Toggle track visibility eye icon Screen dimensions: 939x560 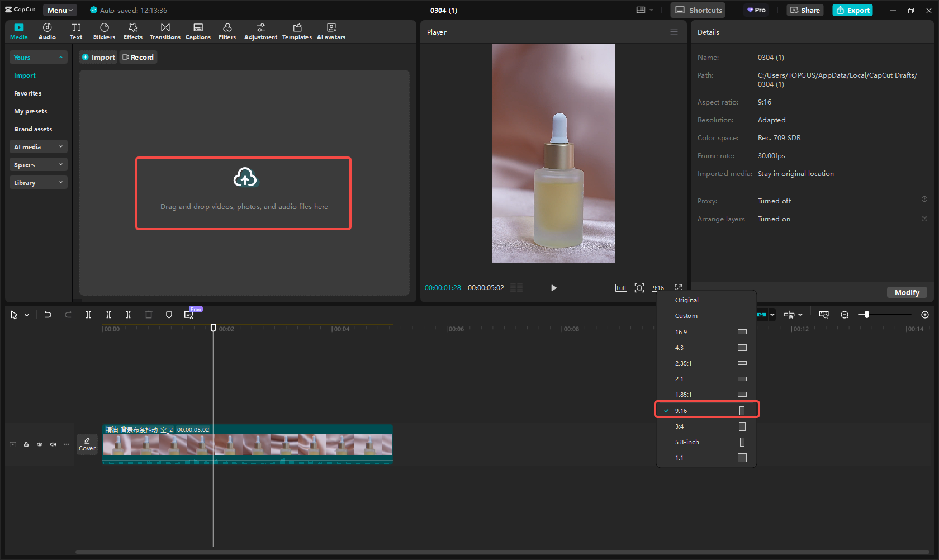click(x=40, y=444)
